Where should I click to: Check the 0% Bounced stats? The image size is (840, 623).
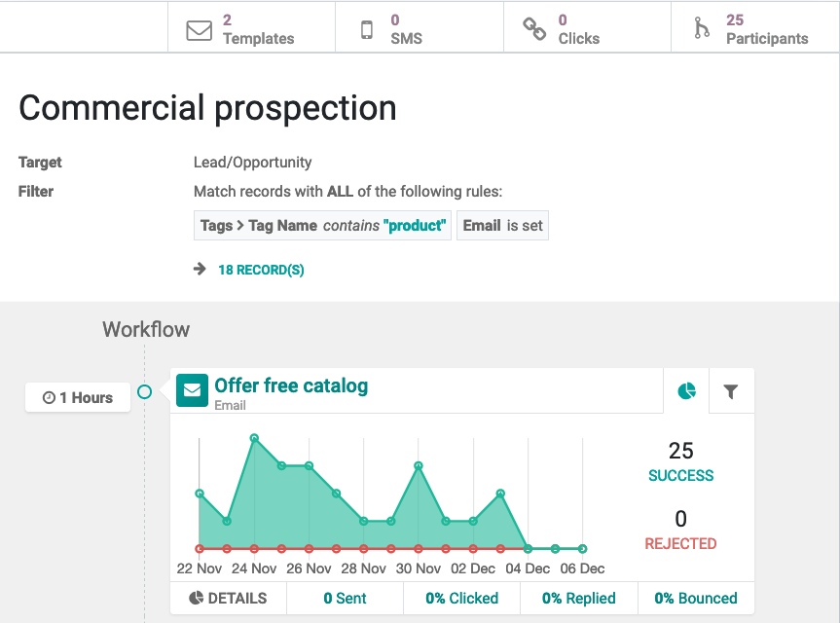(x=695, y=598)
